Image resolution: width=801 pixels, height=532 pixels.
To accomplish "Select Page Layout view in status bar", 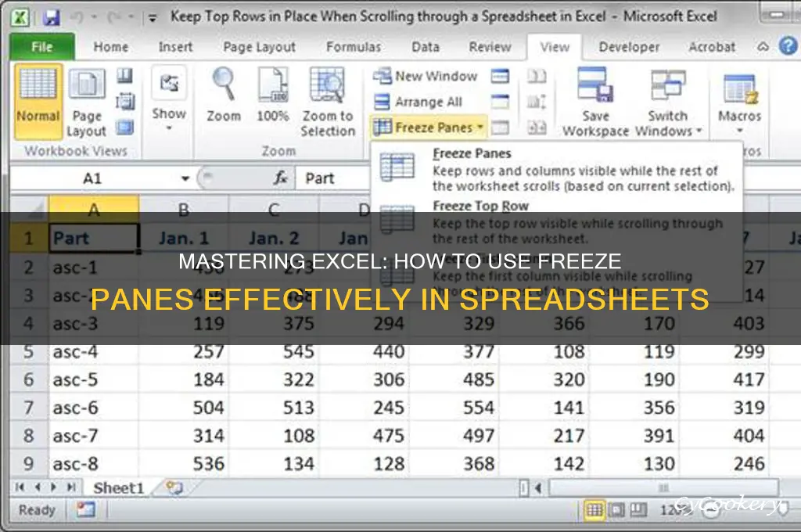I will [x=616, y=509].
